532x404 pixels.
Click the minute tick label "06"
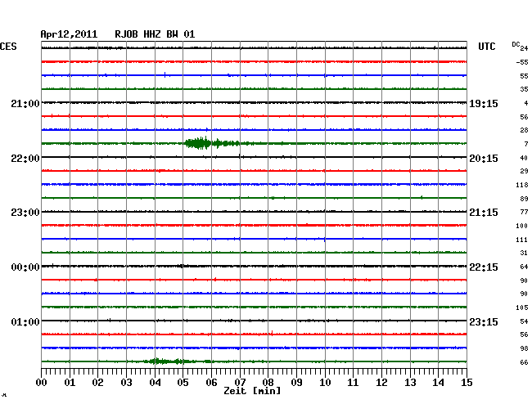pyautogui.click(x=211, y=382)
